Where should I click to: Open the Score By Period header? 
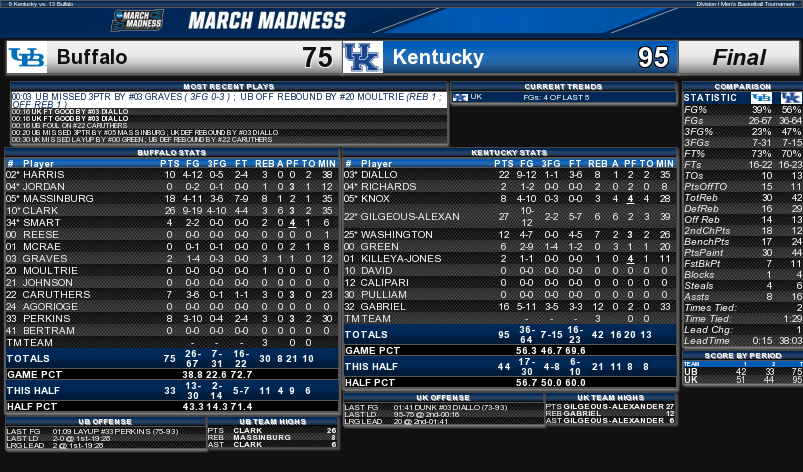click(743, 355)
